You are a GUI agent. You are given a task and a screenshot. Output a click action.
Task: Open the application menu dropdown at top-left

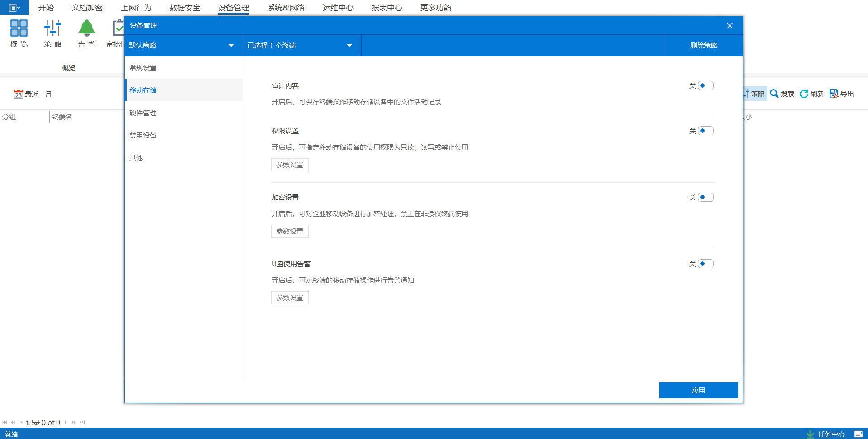click(x=14, y=8)
